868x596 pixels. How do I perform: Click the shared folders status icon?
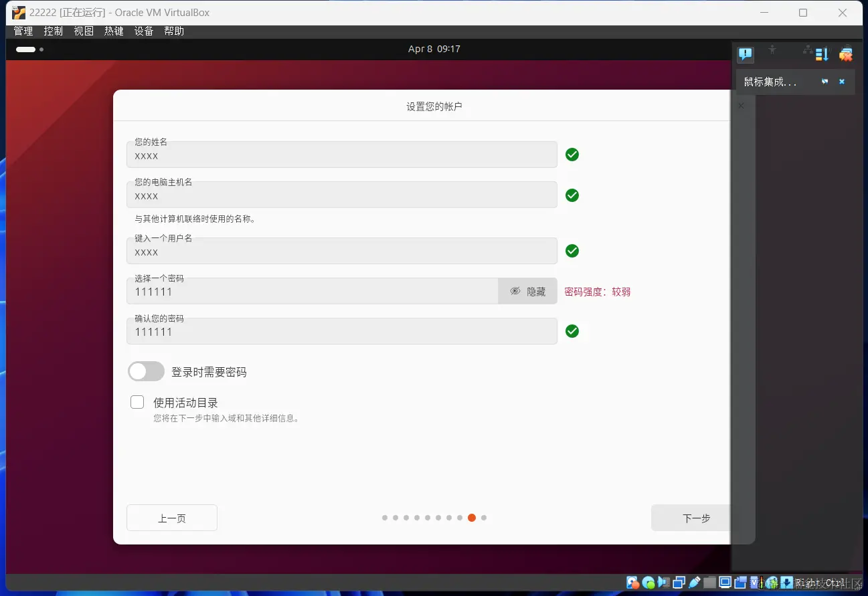[x=710, y=583]
